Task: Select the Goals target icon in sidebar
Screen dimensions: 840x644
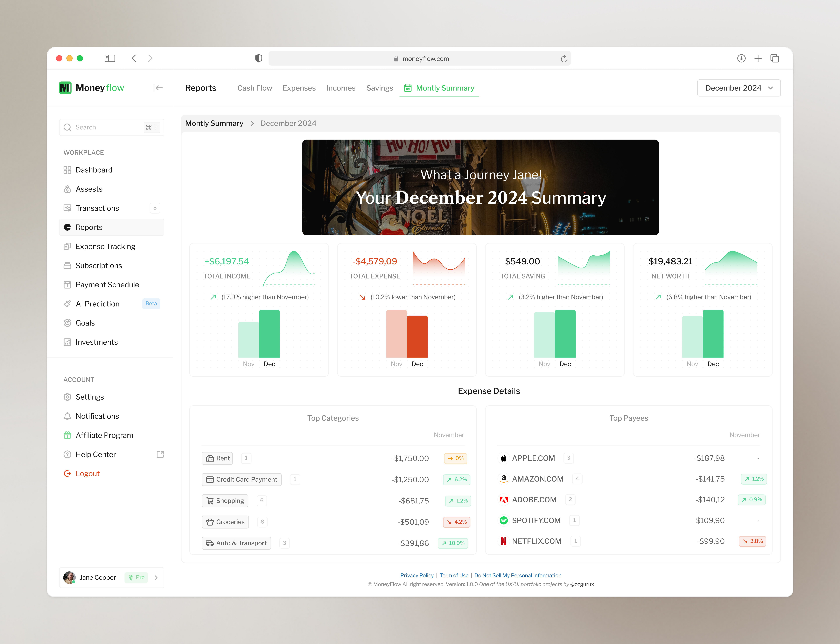Action: tap(67, 323)
